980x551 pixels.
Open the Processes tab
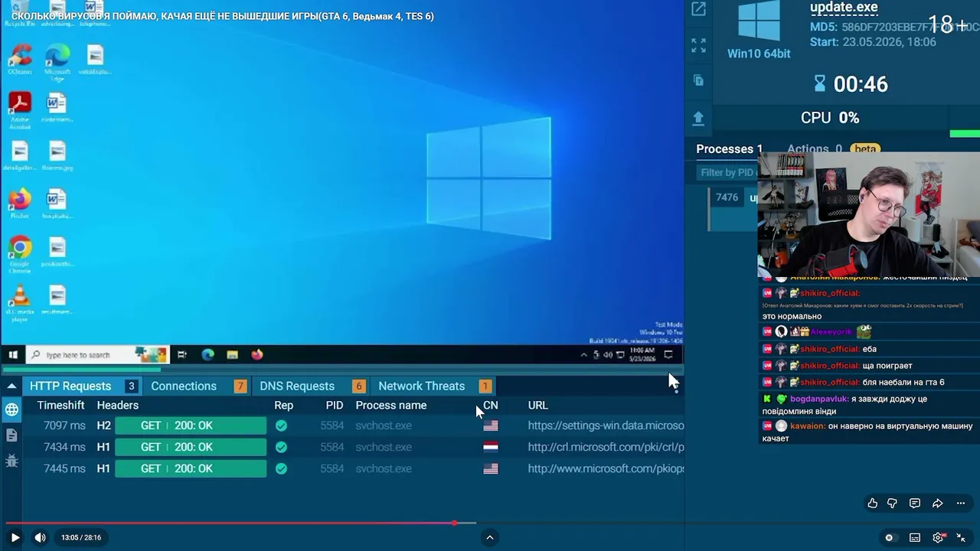730,149
